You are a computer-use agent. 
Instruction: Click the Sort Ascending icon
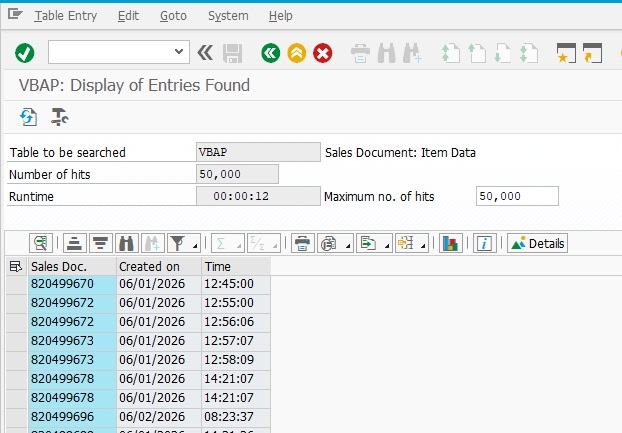75,243
